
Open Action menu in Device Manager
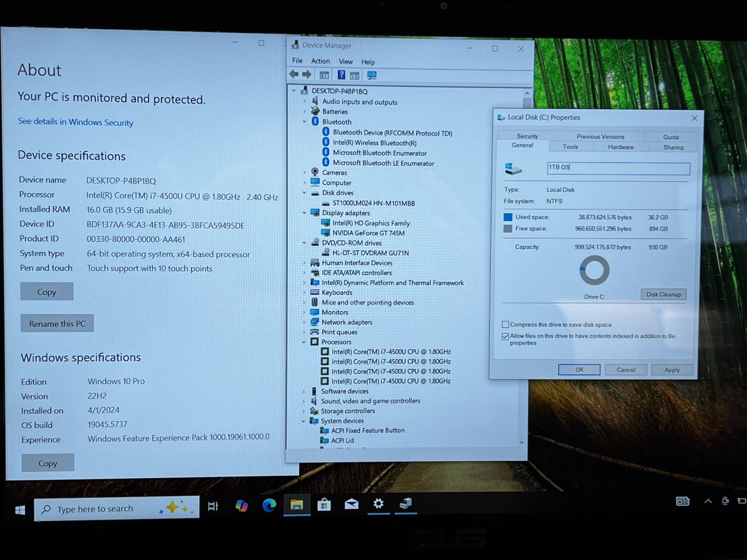coord(320,61)
